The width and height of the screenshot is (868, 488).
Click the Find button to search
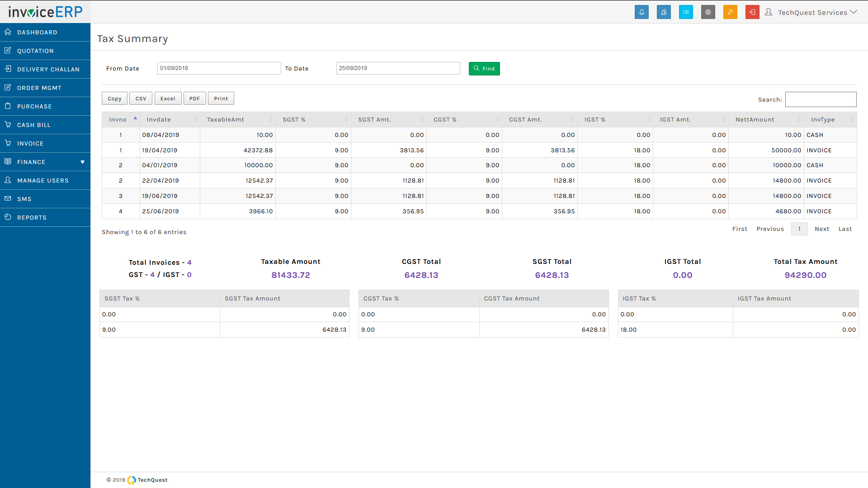[485, 69]
